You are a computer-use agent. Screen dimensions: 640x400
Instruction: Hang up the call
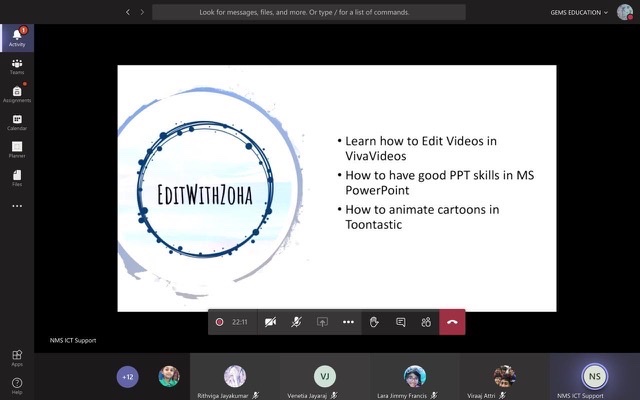(x=452, y=322)
